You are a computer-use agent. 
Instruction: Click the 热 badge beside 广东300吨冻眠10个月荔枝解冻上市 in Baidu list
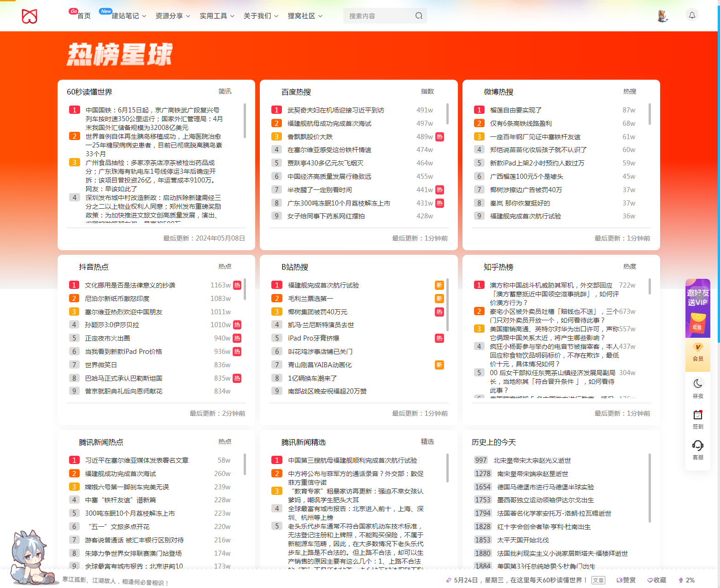tap(439, 203)
